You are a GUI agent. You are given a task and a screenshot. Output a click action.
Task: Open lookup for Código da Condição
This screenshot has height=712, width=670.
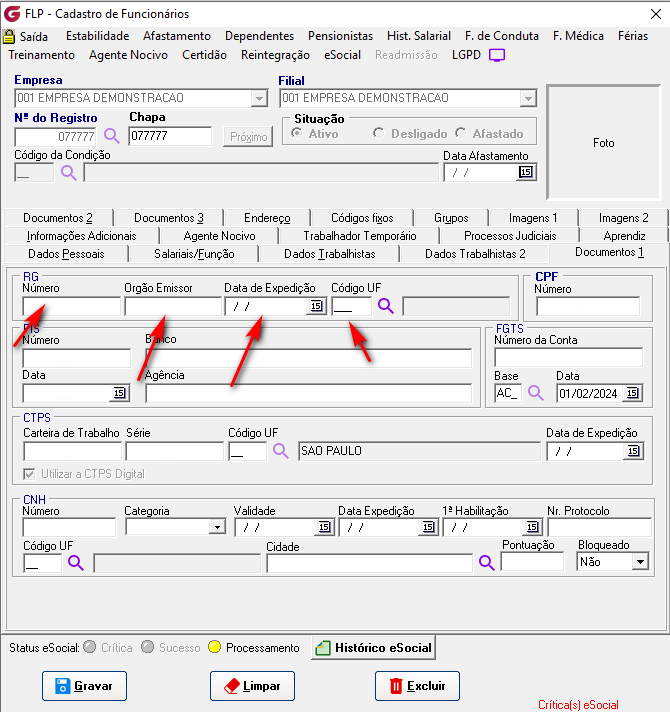tap(69, 173)
